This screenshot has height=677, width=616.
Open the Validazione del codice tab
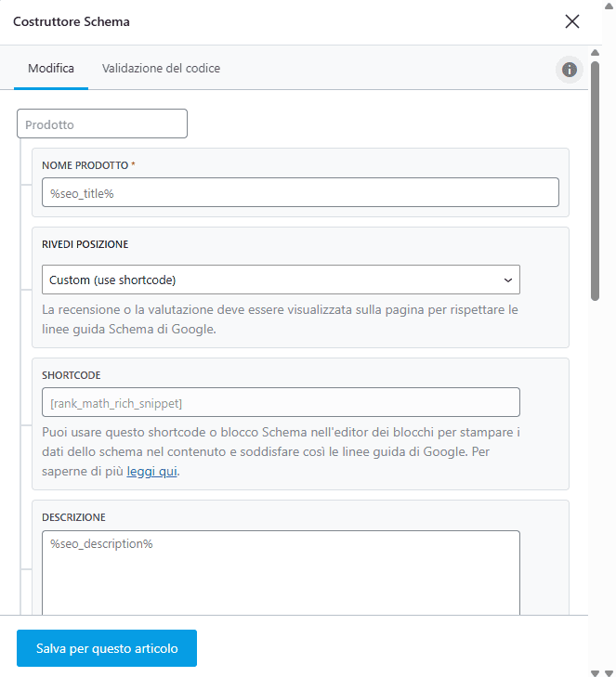tap(161, 69)
